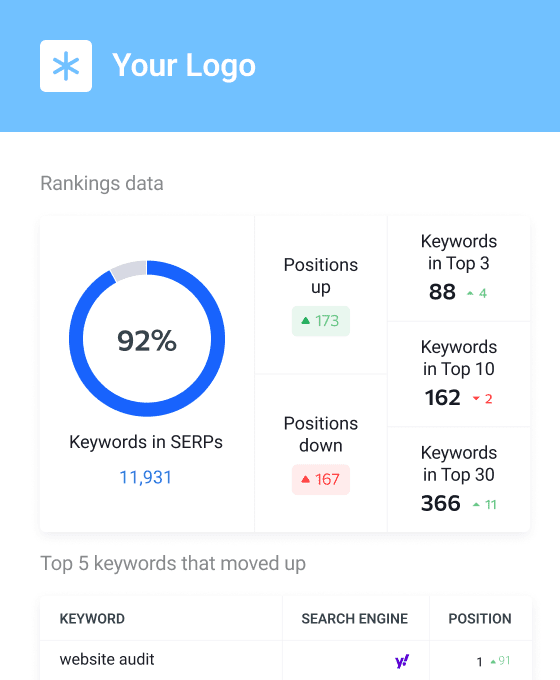Viewport: 560px width, 680px height.
Task: Click the 92% donut progress chart
Action: click(x=147, y=339)
